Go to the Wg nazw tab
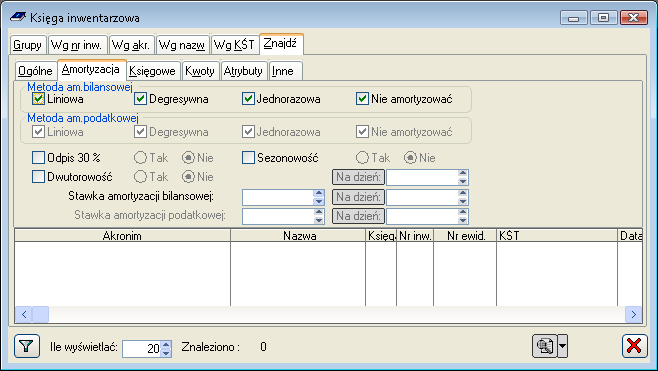 click(183, 45)
